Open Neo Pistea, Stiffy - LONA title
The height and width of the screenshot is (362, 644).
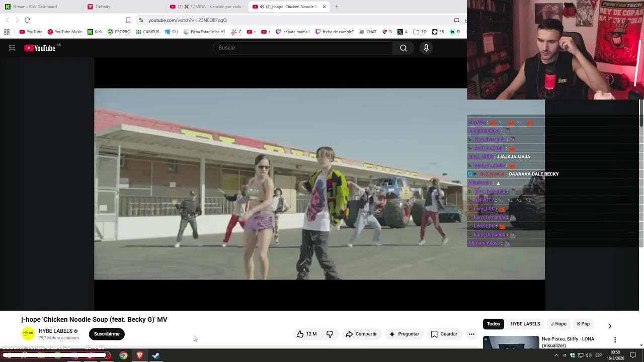pyautogui.click(x=568, y=342)
